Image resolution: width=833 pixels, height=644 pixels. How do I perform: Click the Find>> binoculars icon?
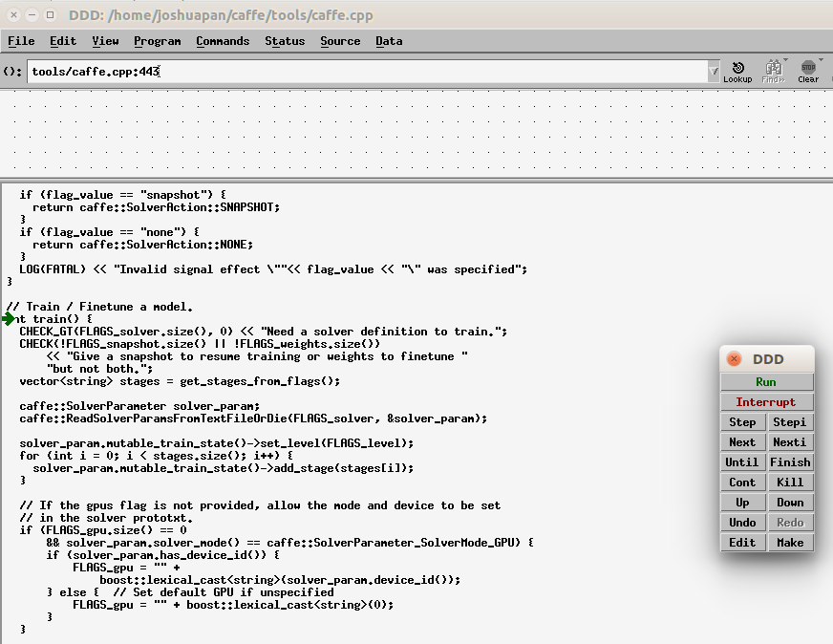[x=773, y=69]
